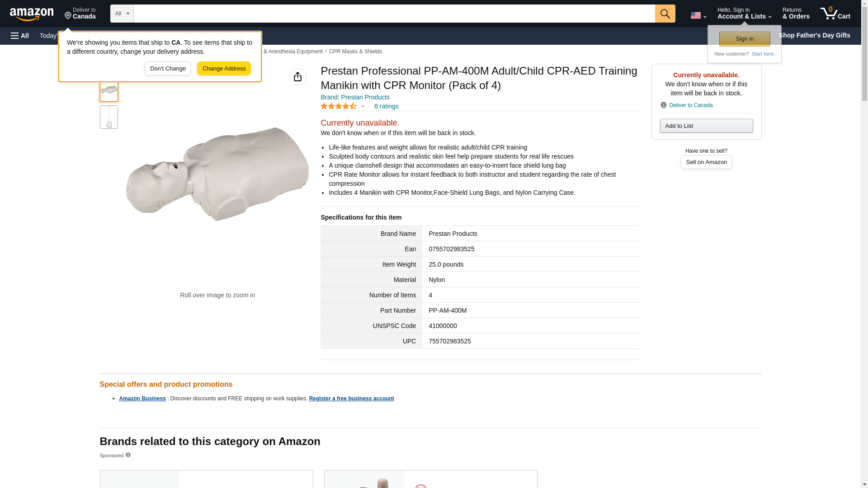Open the shopping cart
Screen dimensions: 868x488
tap(835, 14)
